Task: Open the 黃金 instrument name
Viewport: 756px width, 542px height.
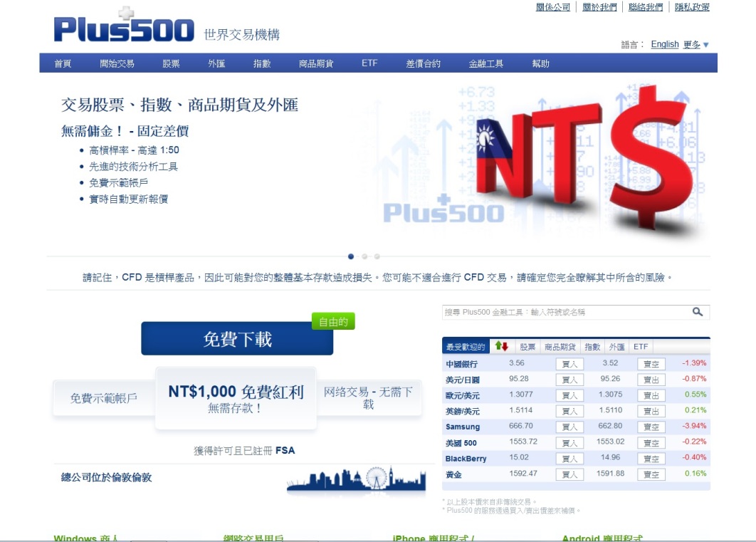Action: pyautogui.click(x=453, y=474)
